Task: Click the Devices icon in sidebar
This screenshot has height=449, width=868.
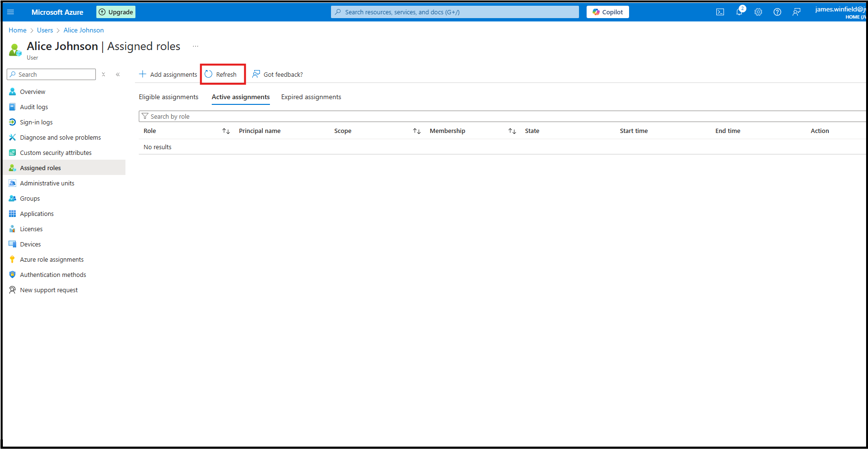Action: (x=12, y=244)
